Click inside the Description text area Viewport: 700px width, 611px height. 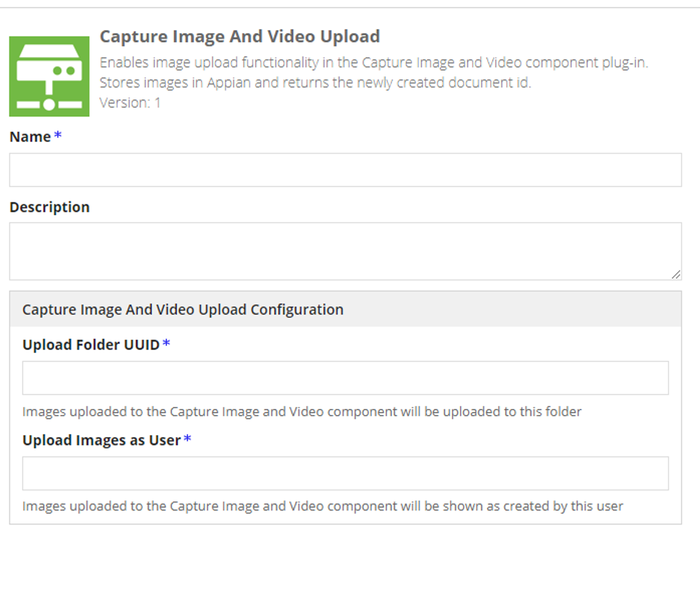[x=345, y=251]
